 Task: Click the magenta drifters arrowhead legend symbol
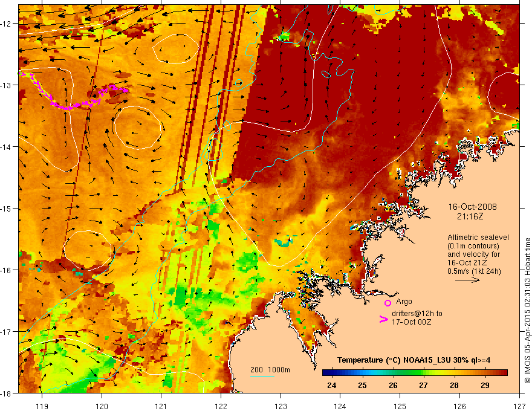coord(383,319)
